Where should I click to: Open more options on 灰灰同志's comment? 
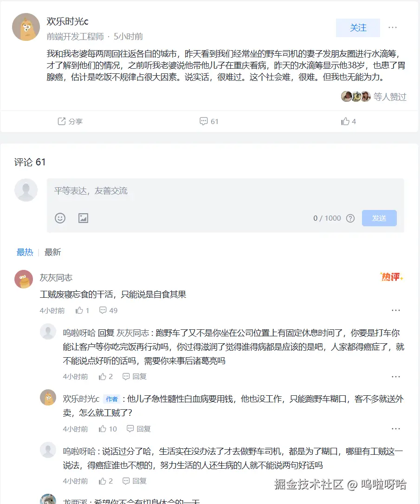[396, 310]
